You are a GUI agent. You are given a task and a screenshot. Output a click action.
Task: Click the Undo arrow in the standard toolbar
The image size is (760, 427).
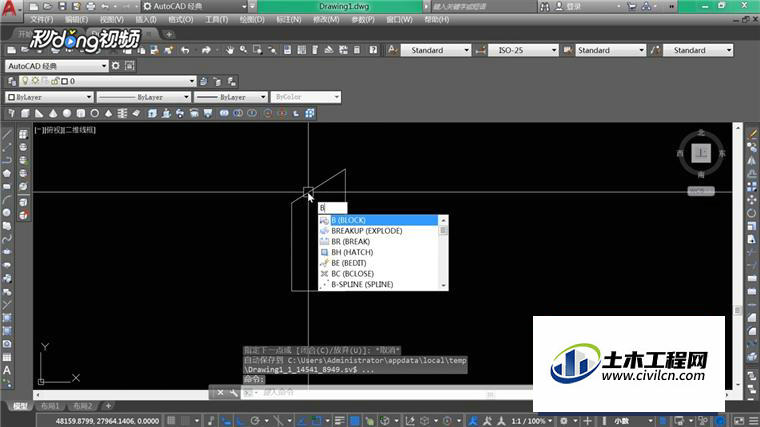point(185,50)
